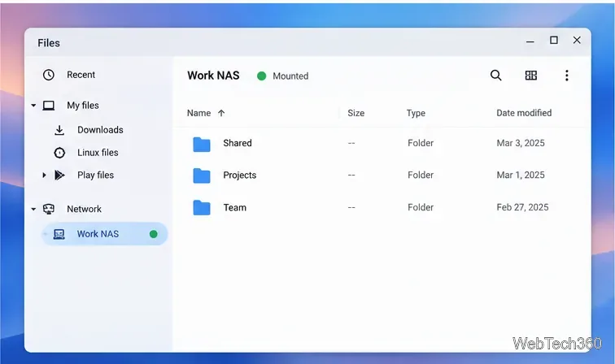
Task: Select the Shared folder name
Action: point(238,143)
